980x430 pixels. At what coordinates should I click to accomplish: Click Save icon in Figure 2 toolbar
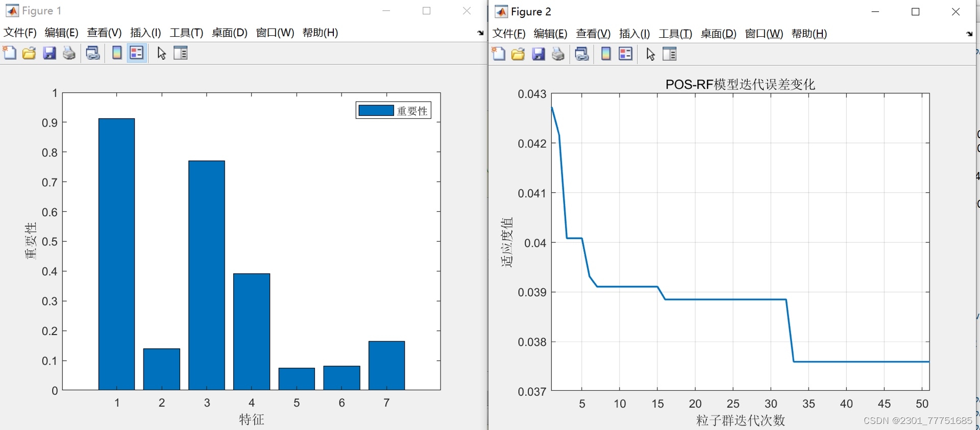point(538,54)
